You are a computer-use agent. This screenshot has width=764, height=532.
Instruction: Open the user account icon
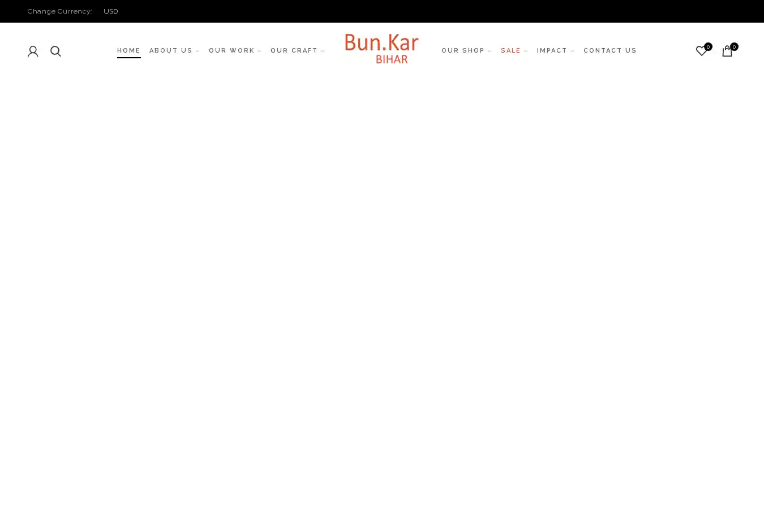pyautogui.click(x=33, y=52)
